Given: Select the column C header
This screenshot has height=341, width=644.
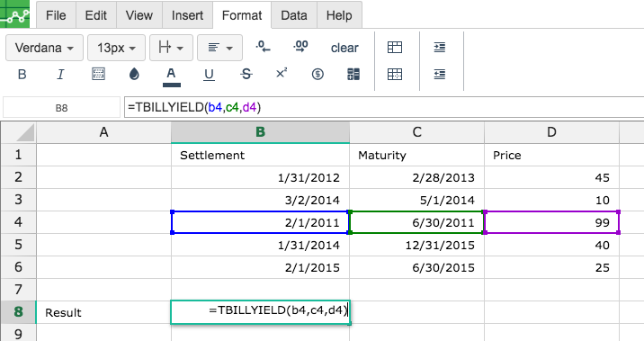Looking at the screenshot, I should coord(416,132).
